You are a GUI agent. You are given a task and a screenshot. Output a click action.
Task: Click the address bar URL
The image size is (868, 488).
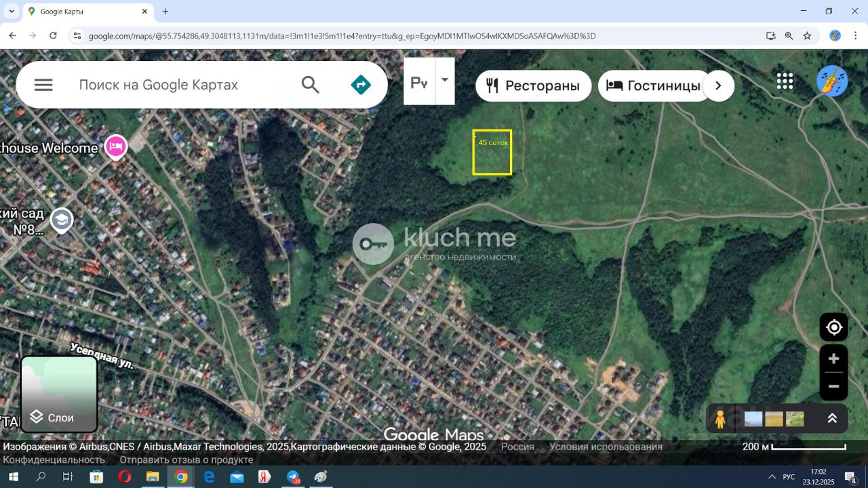[x=342, y=36]
